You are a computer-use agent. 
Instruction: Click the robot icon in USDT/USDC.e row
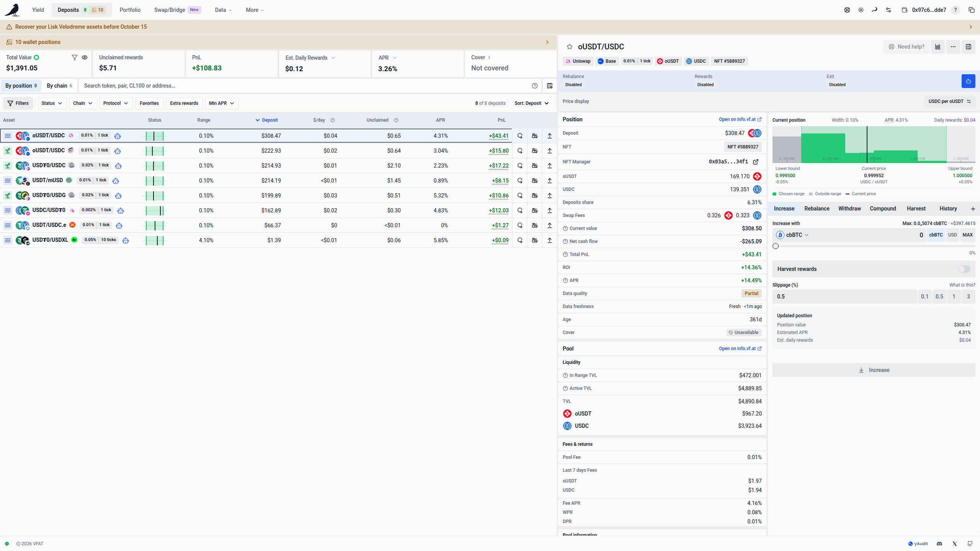tap(119, 225)
